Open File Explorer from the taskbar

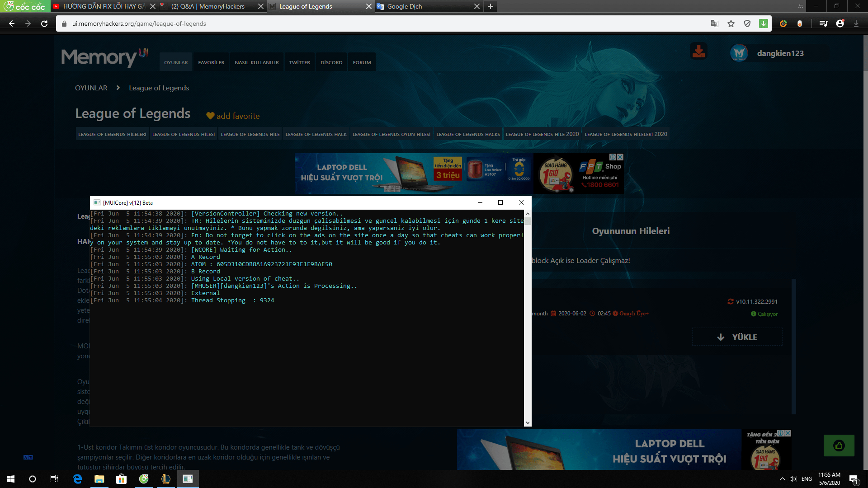point(99,479)
